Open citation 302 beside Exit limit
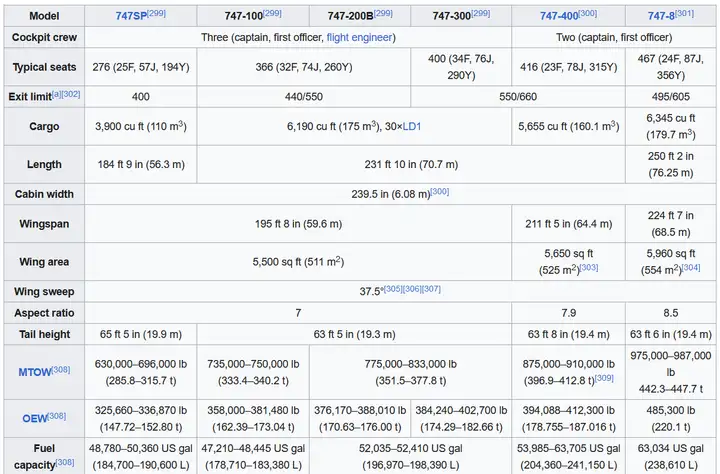This screenshot has height=474, width=720. (x=71, y=94)
